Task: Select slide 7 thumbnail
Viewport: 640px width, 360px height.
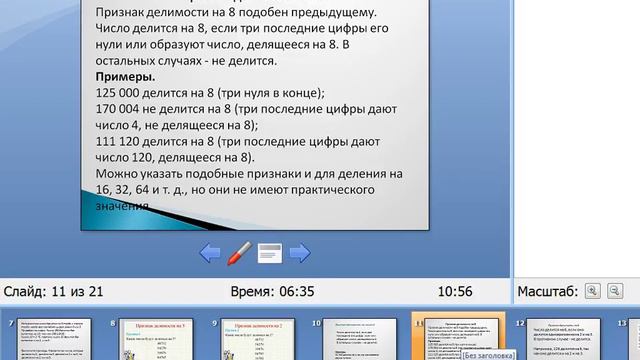Action: (54, 339)
